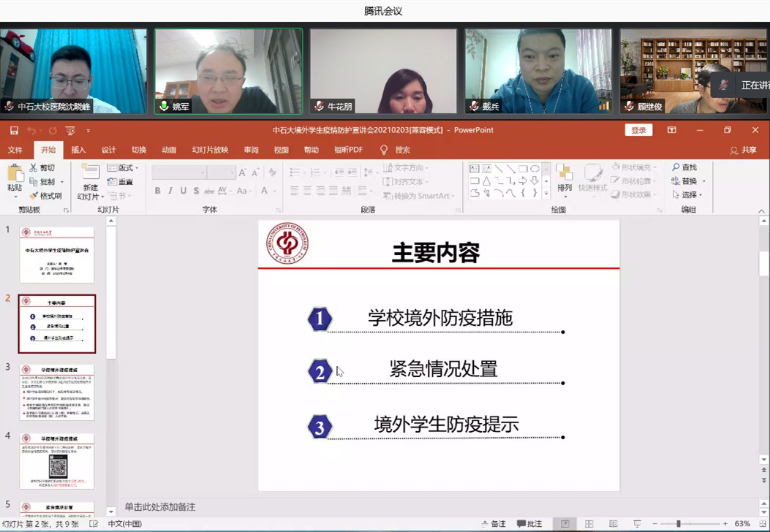770x532 pixels.
Task: Switch to the Slide Show (幻灯片放映) tab
Action: pos(210,150)
